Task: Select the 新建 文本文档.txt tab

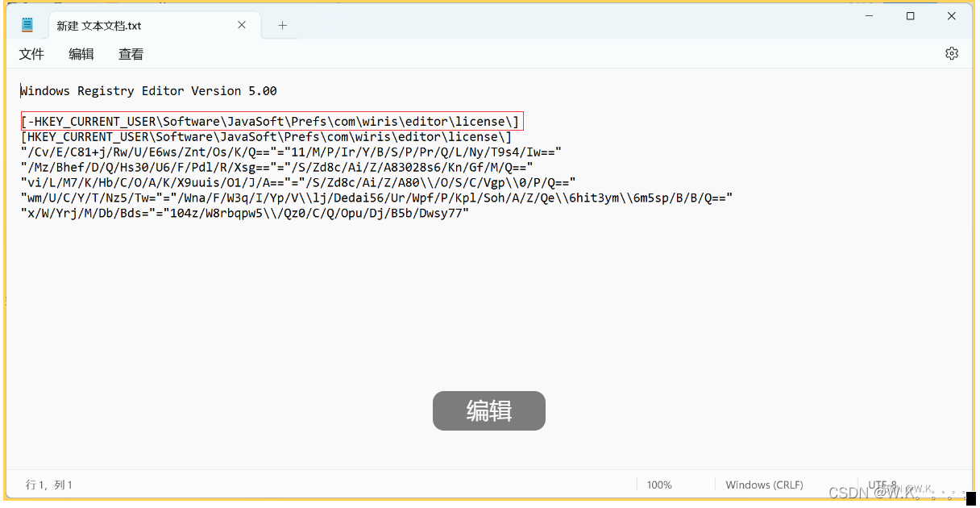Action: tap(152, 25)
